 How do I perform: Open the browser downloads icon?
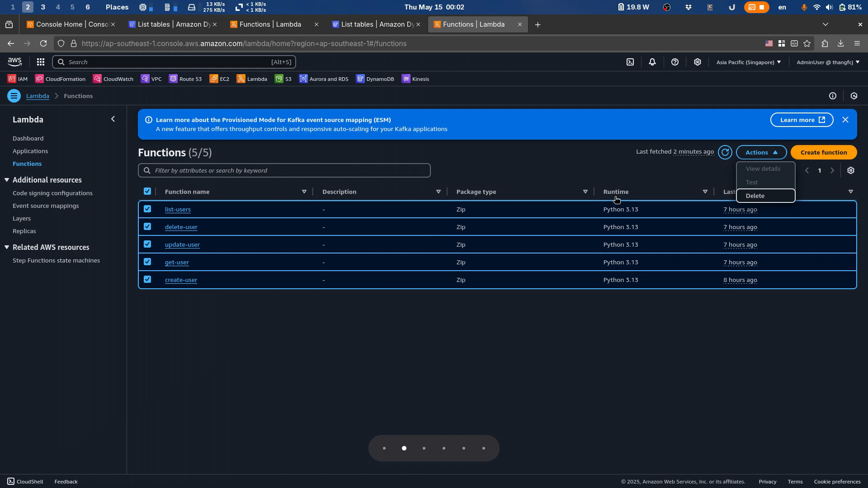point(840,43)
